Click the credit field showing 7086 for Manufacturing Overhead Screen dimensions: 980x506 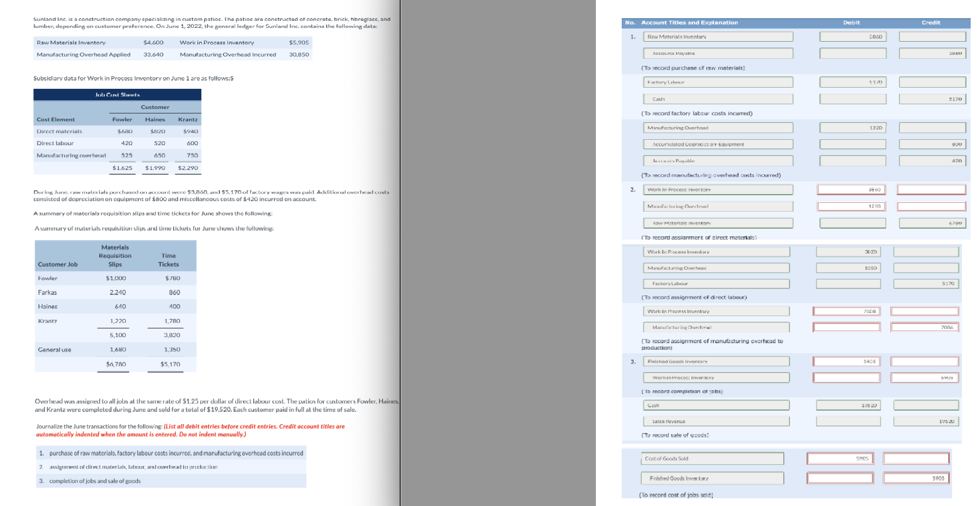925,326
